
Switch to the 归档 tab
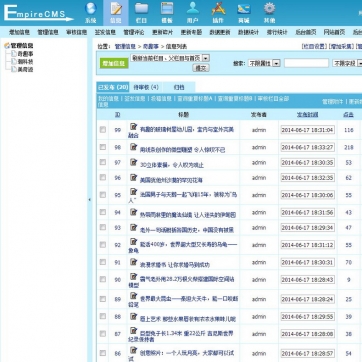[x=179, y=87]
